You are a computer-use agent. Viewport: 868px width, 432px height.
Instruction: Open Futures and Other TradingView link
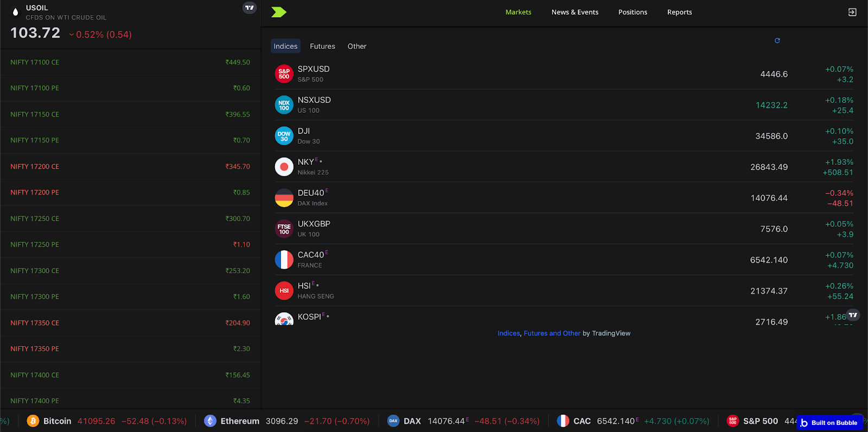[x=552, y=333]
